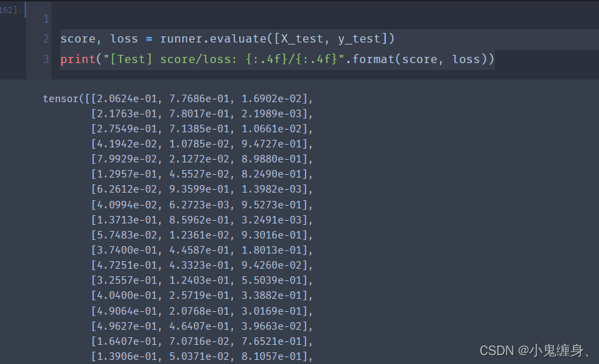
Task: Select output row starting with 1.2957e-01
Action: click(201, 174)
